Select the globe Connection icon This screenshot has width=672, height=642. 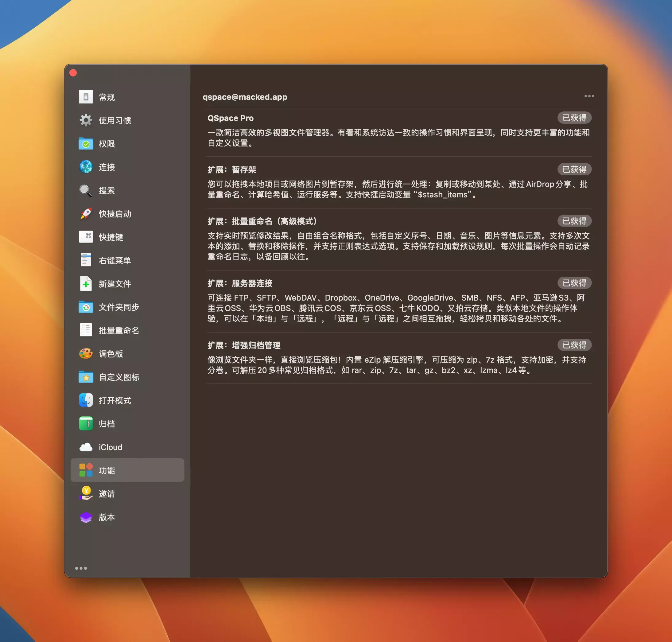tap(86, 167)
